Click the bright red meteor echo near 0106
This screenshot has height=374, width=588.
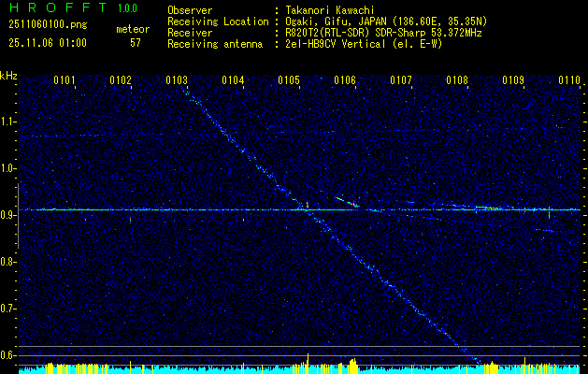coord(352,204)
